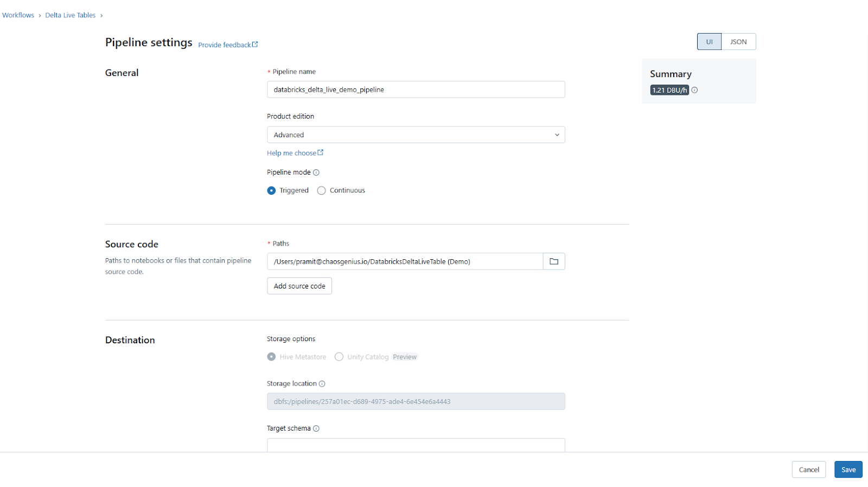This screenshot has height=487, width=868.
Task: Click the external link icon beside Provide feedback
Action: (x=254, y=44)
